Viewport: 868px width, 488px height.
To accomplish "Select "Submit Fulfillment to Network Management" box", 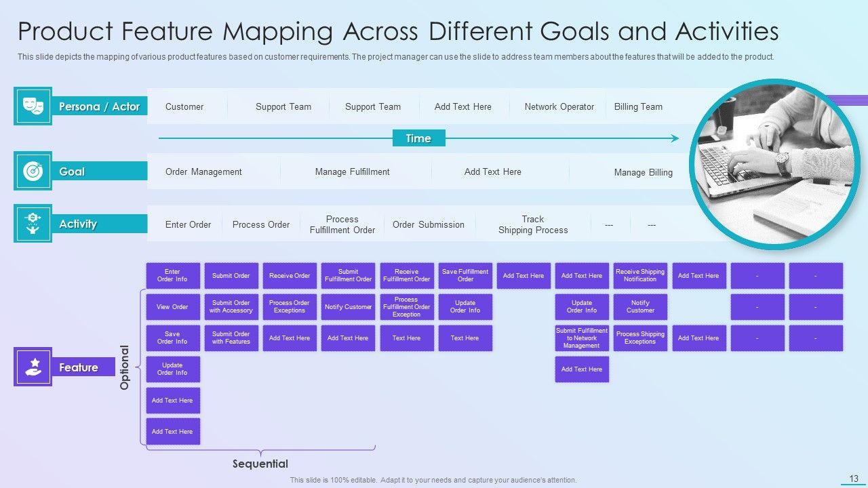I will pos(582,338).
